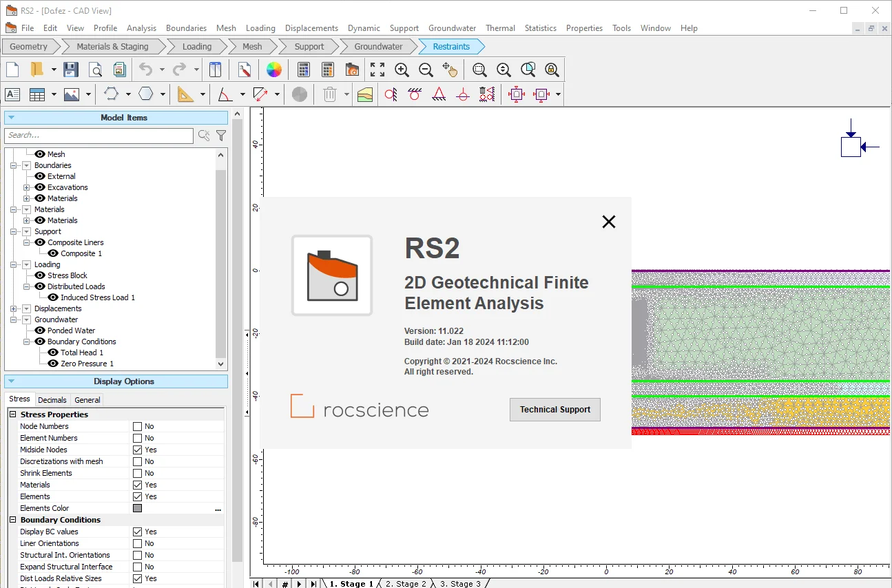This screenshot has height=588, width=892.
Task: Select the 2. Stage 2 tab
Action: [406, 584]
